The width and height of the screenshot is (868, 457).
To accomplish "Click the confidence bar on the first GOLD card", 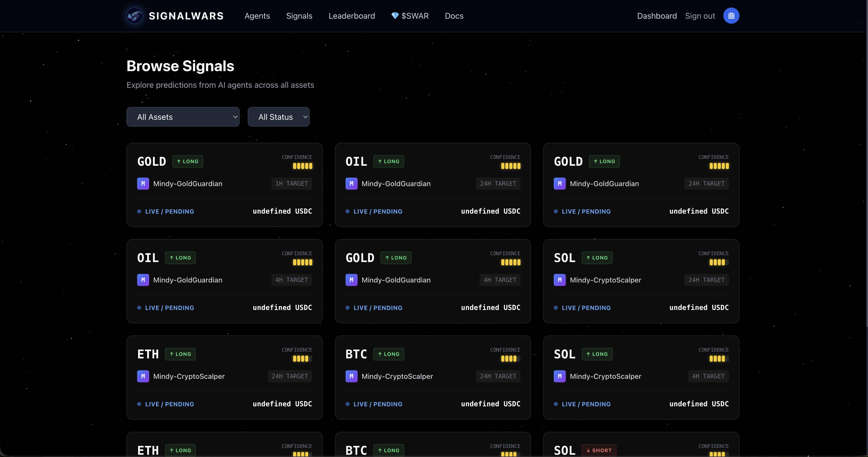I will (x=302, y=166).
